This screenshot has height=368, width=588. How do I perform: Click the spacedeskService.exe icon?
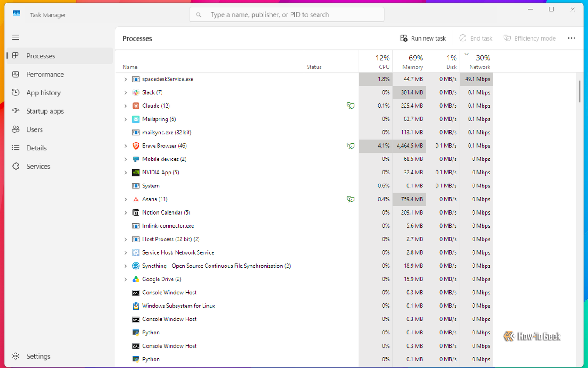136,79
